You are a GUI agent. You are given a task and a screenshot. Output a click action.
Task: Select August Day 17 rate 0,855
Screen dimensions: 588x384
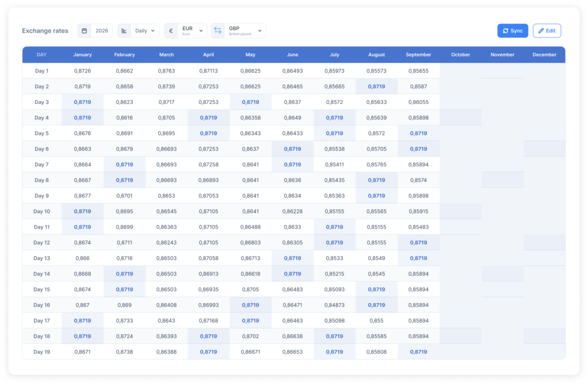click(377, 321)
